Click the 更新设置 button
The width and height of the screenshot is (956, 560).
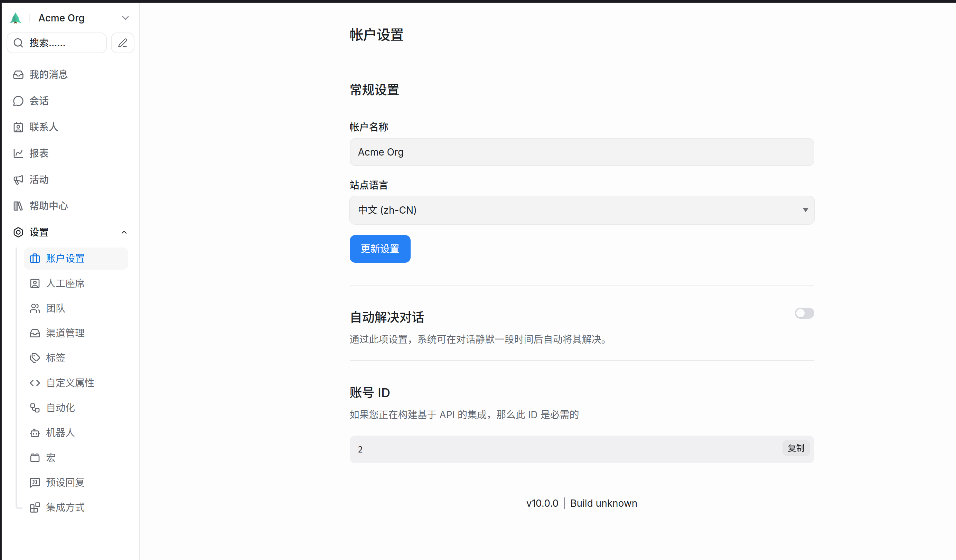click(x=380, y=249)
